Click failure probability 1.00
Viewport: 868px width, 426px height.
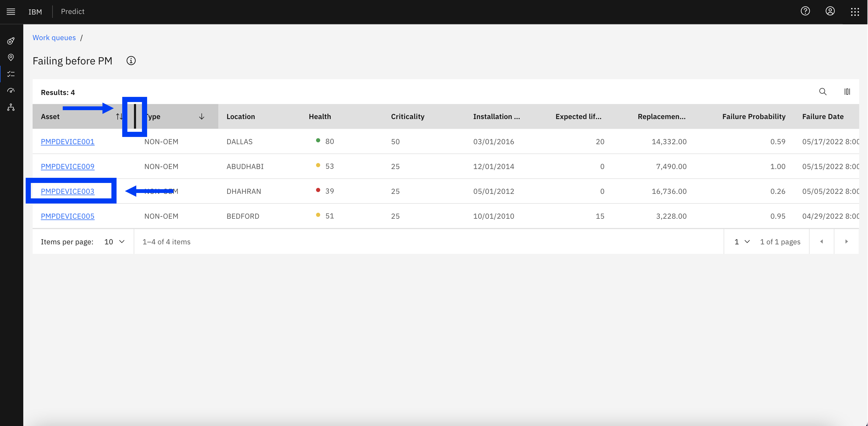[x=778, y=167]
